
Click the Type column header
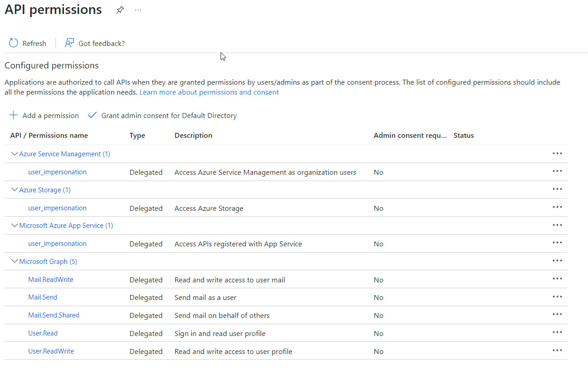(x=137, y=136)
